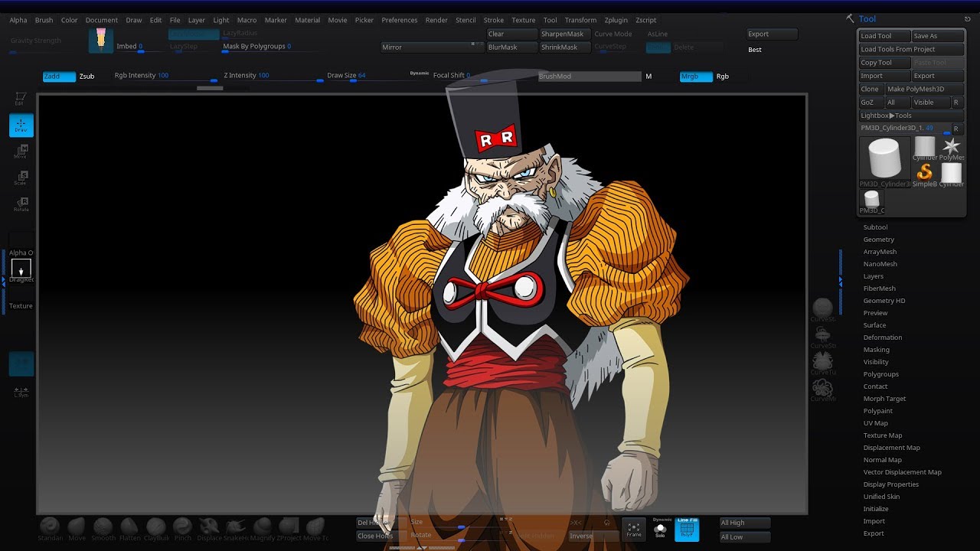Expand the ArrayMesh sub-palette
This screenshot has width=980, height=551.
(880, 252)
